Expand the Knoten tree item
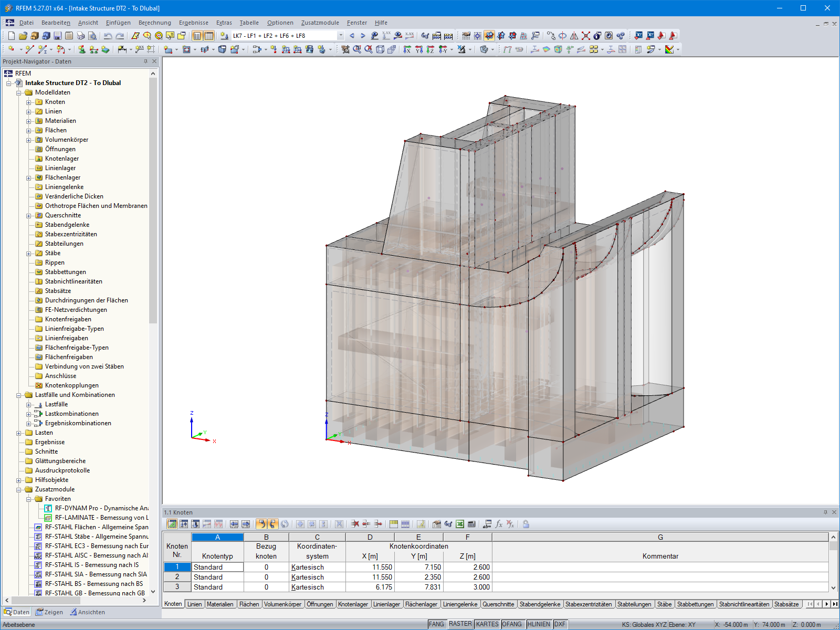 [29, 102]
